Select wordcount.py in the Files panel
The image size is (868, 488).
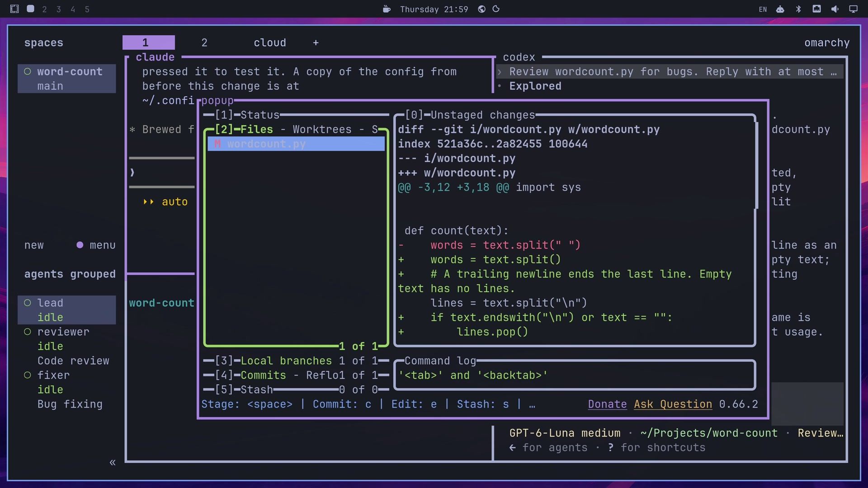296,144
